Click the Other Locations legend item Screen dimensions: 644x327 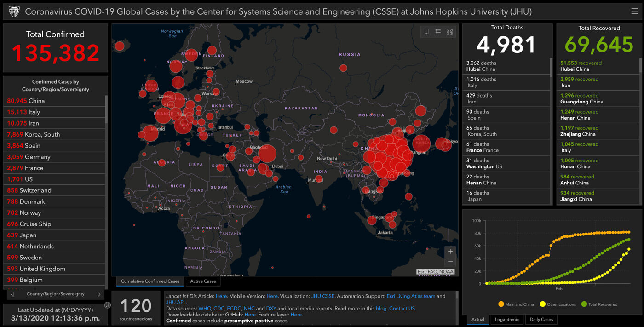[x=558, y=304]
